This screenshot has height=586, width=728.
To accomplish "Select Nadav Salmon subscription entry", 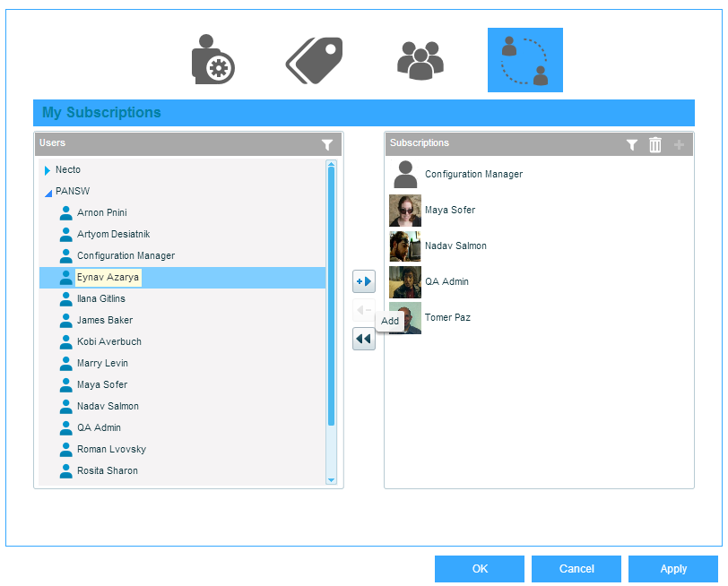I will [x=455, y=246].
